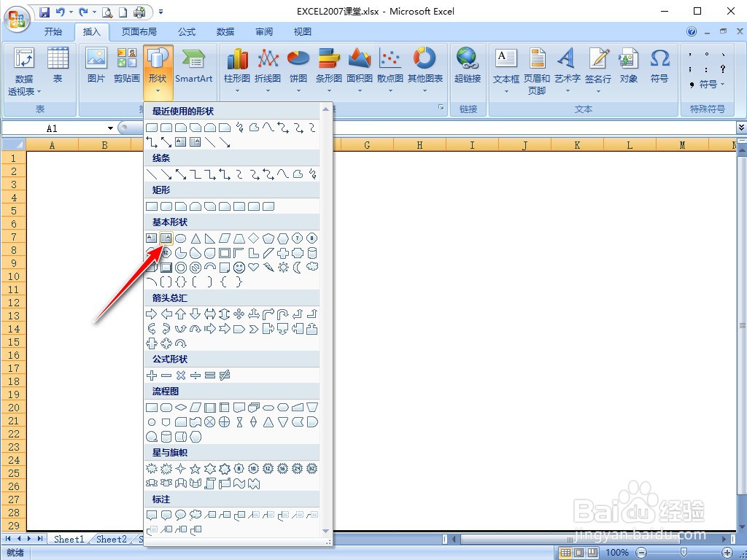Image resolution: width=747 pixels, height=560 pixels.
Task: Open the Customize Quick Access Toolbar dropdown
Action: tap(160, 12)
